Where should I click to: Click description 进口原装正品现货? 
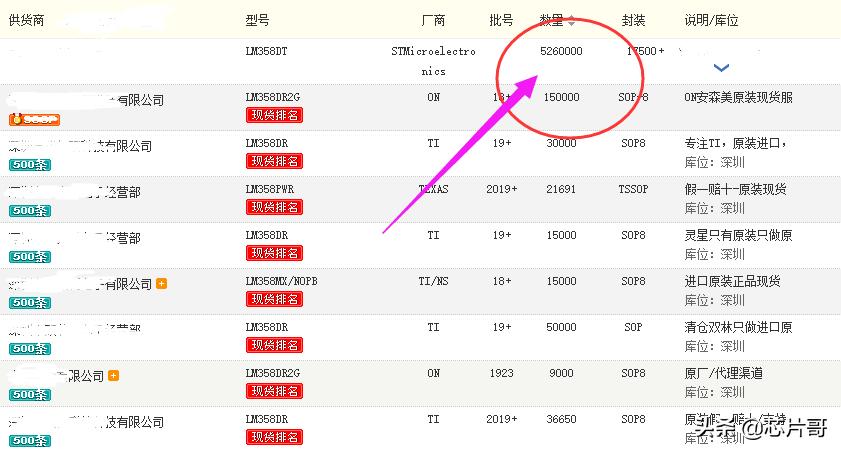[x=732, y=281]
